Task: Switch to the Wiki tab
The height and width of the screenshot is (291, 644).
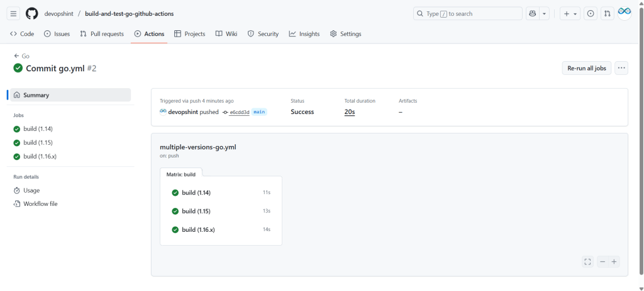Action: pyautogui.click(x=226, y=34)
